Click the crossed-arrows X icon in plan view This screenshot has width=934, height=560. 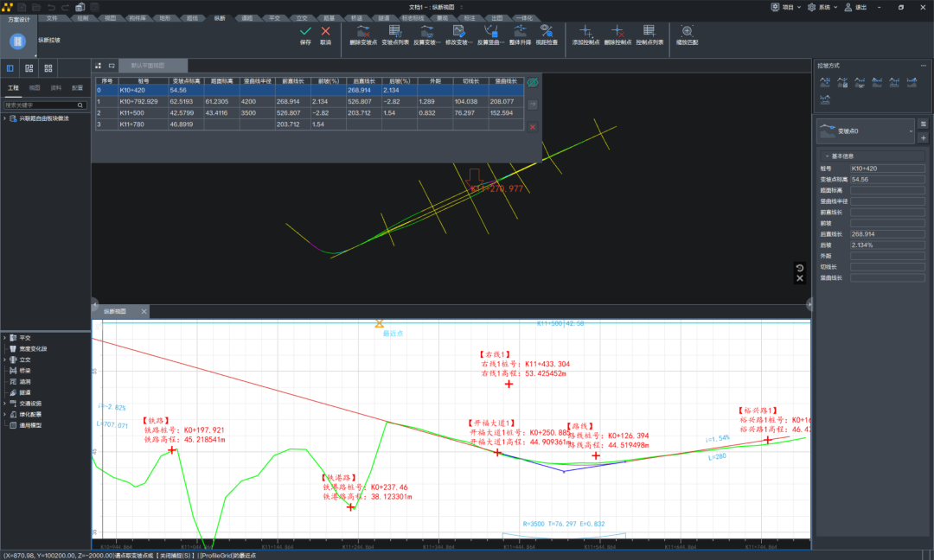coord(800,278)
